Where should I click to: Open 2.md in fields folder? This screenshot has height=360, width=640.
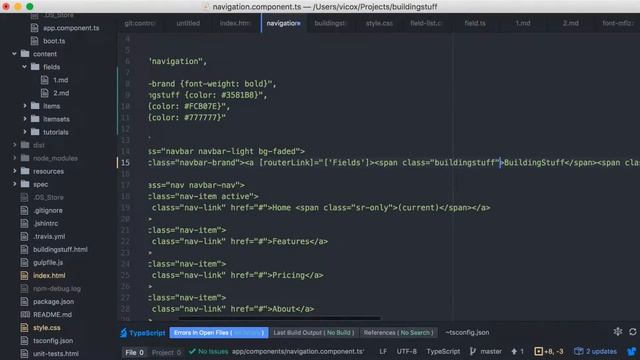click(x=61, y=93)
